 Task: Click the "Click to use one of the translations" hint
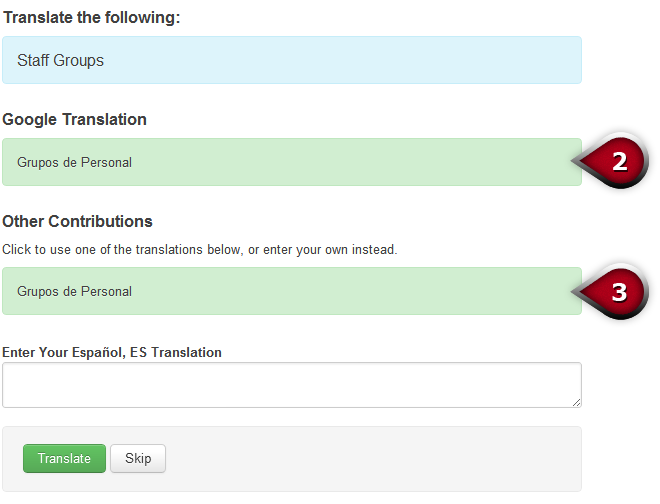point(200,249)
